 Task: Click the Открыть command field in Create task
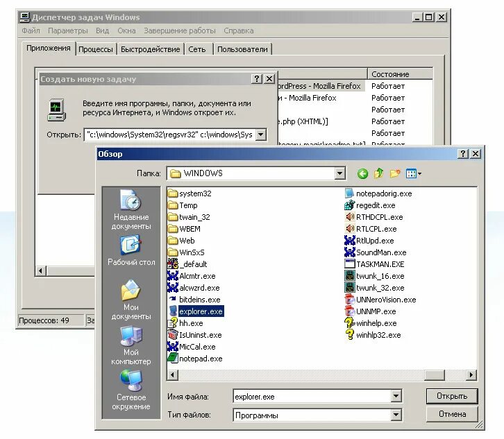(170, 135)
